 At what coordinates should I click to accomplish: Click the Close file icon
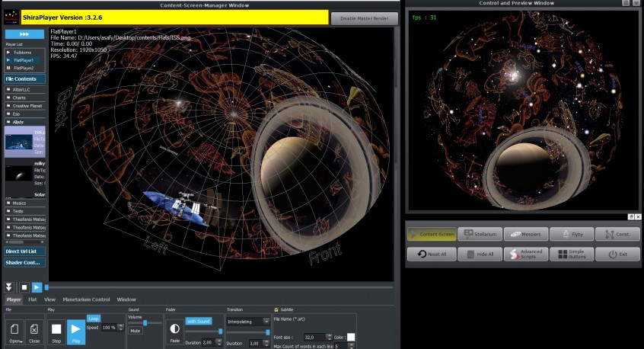pyautogui.click(x=34, y=332)
